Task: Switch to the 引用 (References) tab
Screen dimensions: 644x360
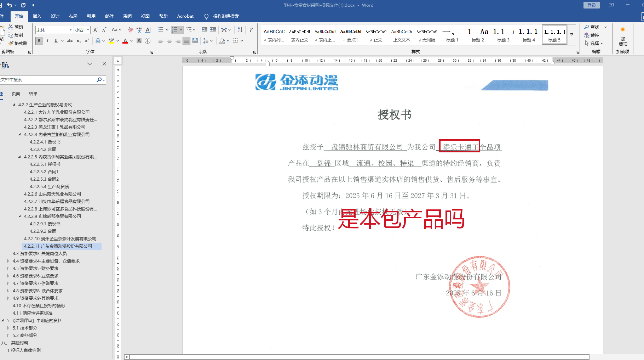Action: [x=91, y=16]
